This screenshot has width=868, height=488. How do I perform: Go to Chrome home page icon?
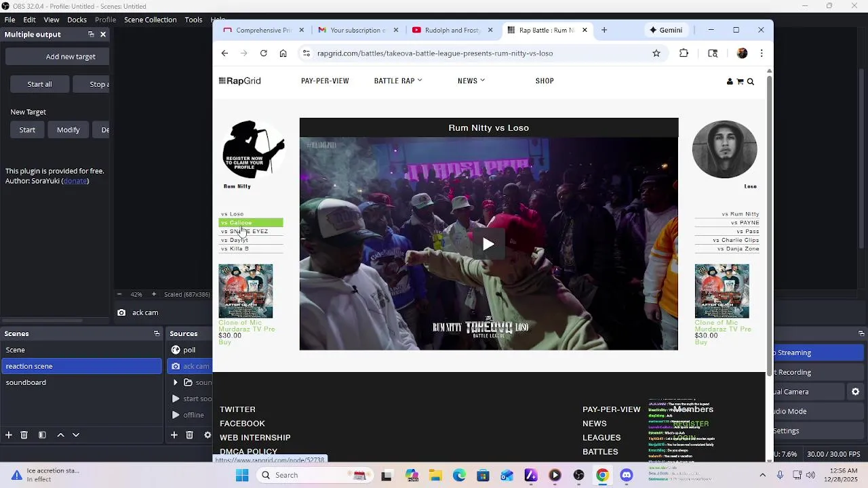click(x=283, y=54)
